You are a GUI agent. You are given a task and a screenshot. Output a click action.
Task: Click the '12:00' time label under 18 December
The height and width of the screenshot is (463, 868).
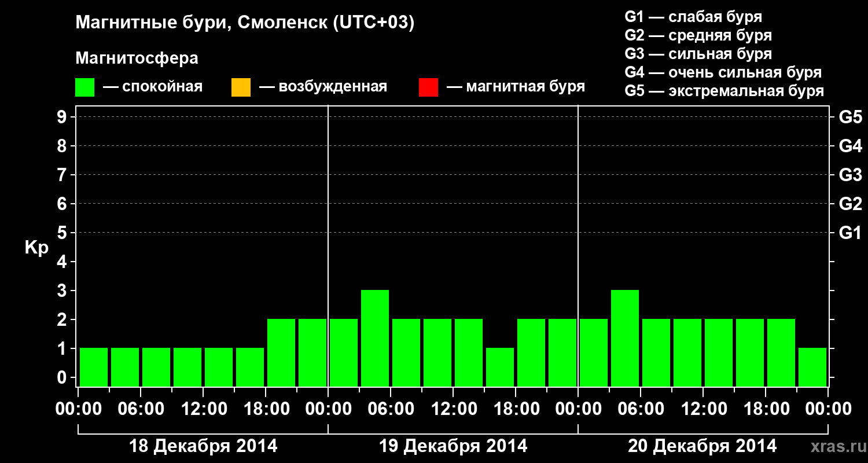[203, 409]
